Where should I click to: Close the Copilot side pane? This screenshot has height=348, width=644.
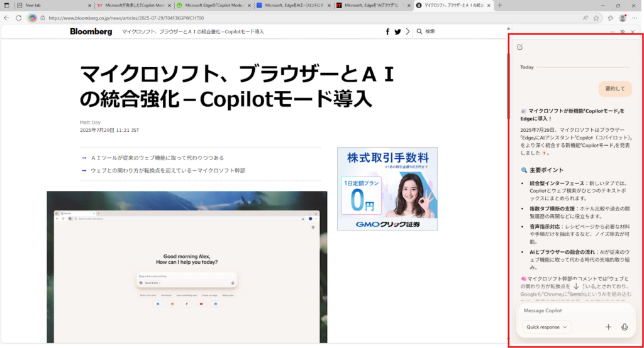click(633, 31)
